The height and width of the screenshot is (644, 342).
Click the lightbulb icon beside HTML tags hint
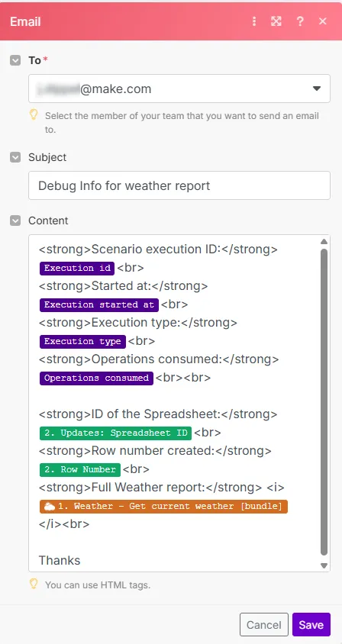34,584
